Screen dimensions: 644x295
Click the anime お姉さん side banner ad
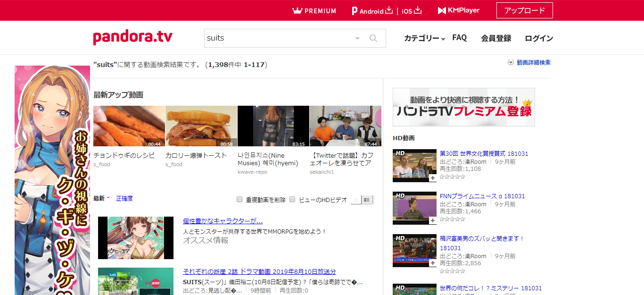coord(52,180)
